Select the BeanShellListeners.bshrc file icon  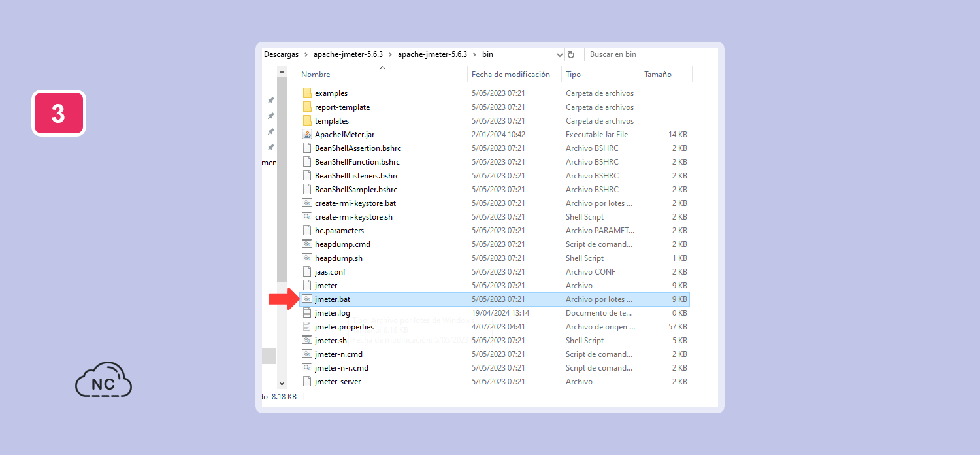307,175
